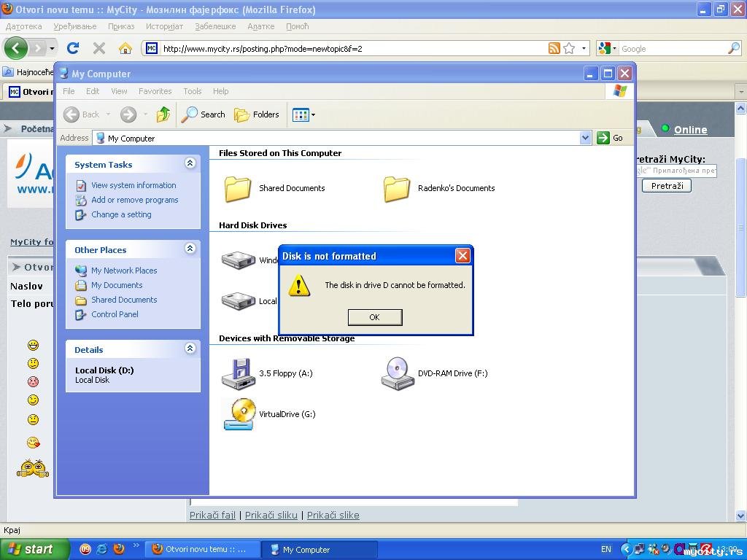
Task: Toggle the Folders pane button
Action: tap(256, 114)
